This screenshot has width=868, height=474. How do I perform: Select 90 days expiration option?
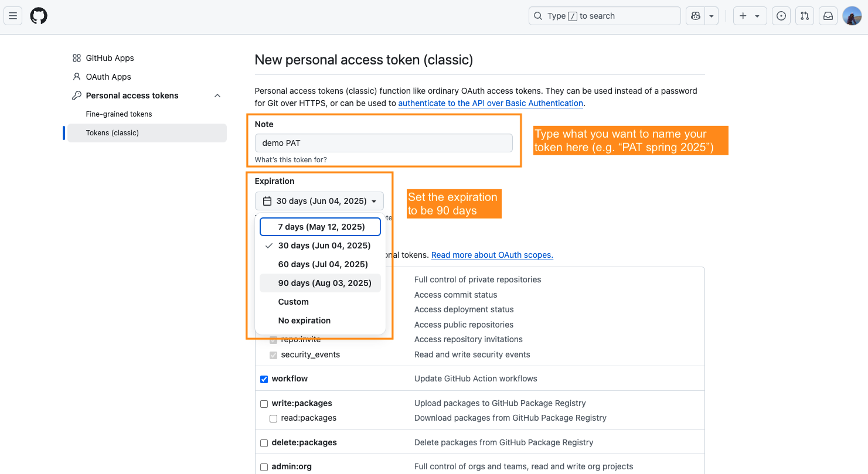[x=324, y=283]
